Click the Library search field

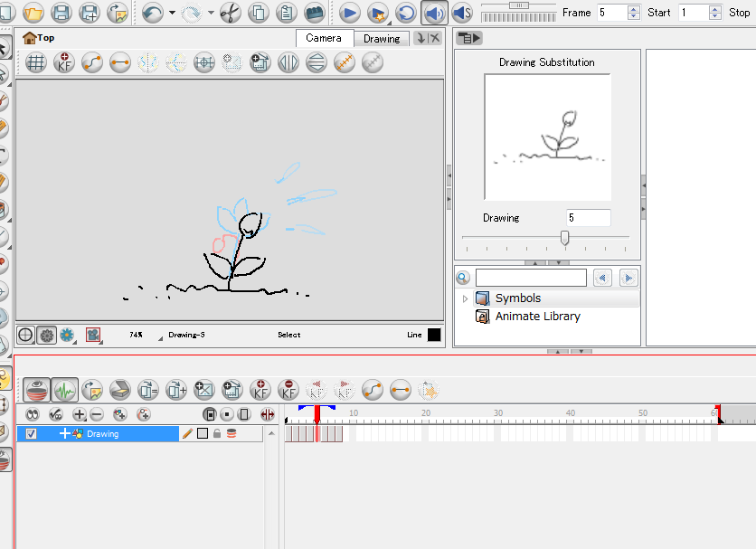(x=531, y=278)
